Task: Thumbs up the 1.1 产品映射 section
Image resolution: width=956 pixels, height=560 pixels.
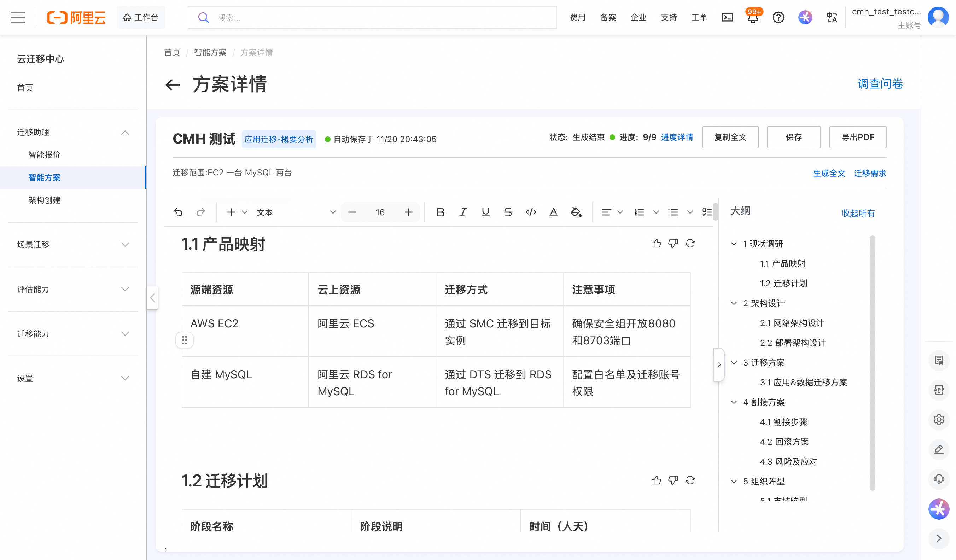Action: (656, 244)
